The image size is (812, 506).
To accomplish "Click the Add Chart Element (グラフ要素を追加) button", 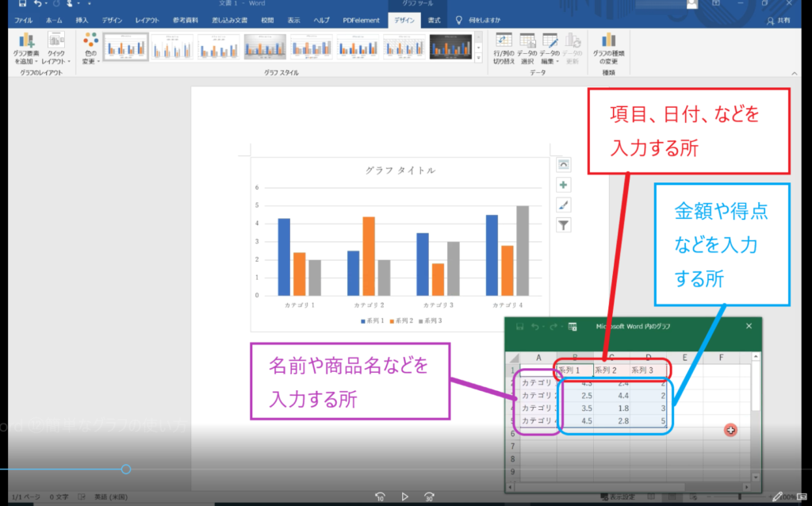I will pyautogui.click(x=26, y=48).
